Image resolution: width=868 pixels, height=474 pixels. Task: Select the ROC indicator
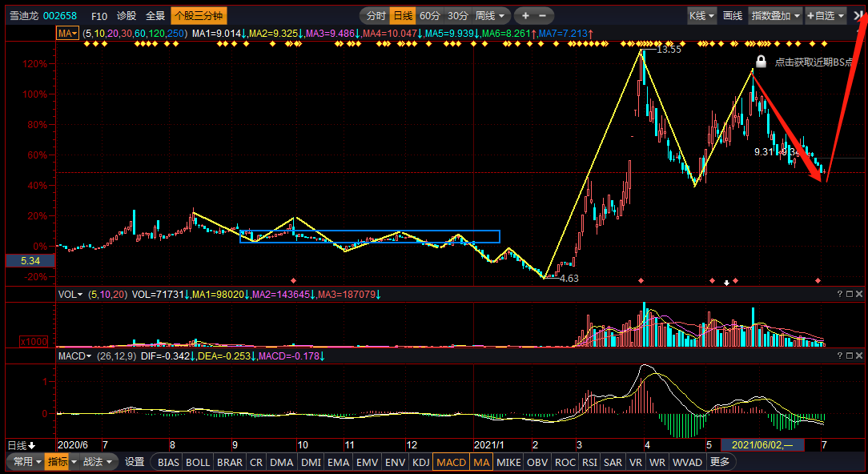click(x=565, y=462)
